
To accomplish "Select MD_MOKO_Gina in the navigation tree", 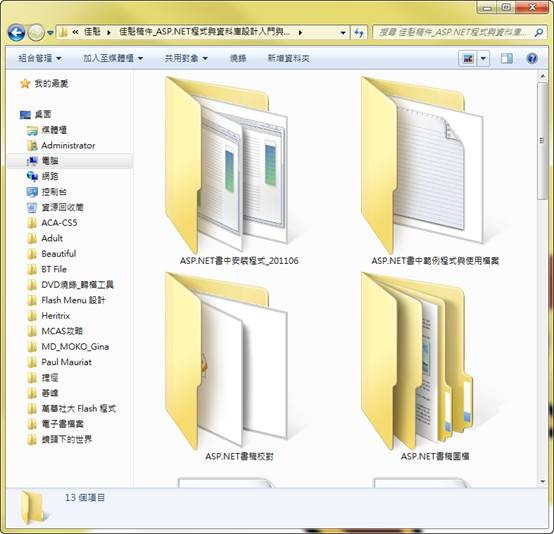I will (75, 347).
